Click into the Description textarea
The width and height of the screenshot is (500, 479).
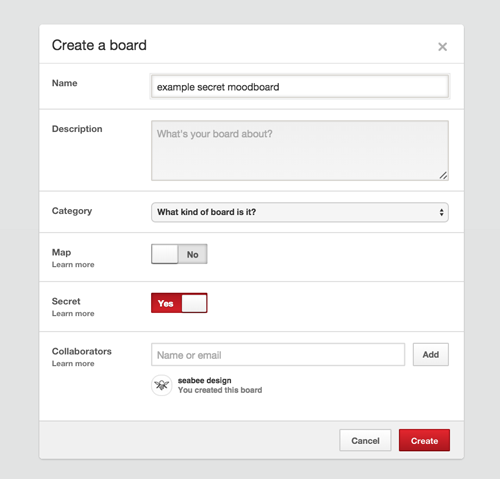pos(300,151)
